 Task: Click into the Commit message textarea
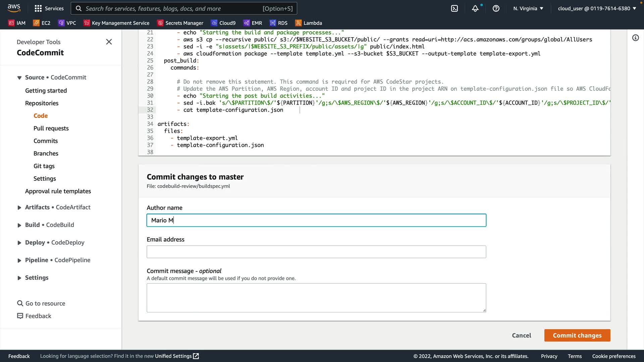tap(316, 297)
